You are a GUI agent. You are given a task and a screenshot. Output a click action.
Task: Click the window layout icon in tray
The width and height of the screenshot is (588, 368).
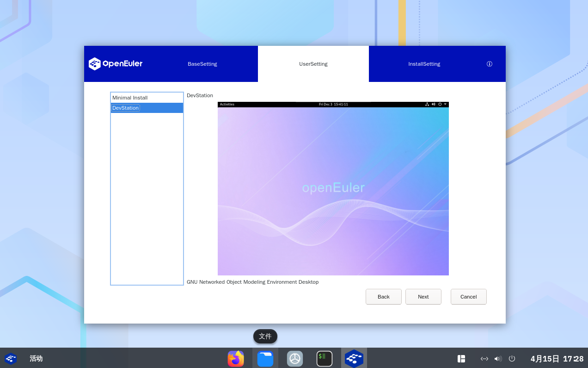pyautogui.click(x=461, y=359)
